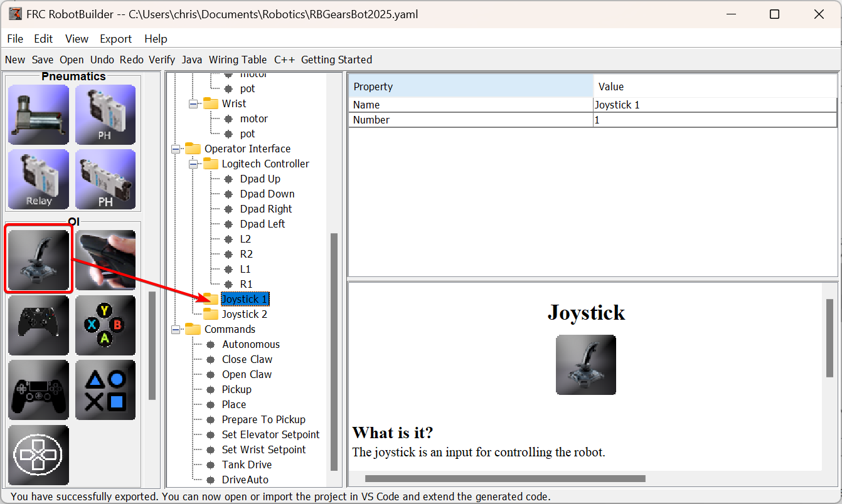Choose the Xbox YXBA button icon
Viewport: 842px width, 504px height.
click(x=105, y=325)
